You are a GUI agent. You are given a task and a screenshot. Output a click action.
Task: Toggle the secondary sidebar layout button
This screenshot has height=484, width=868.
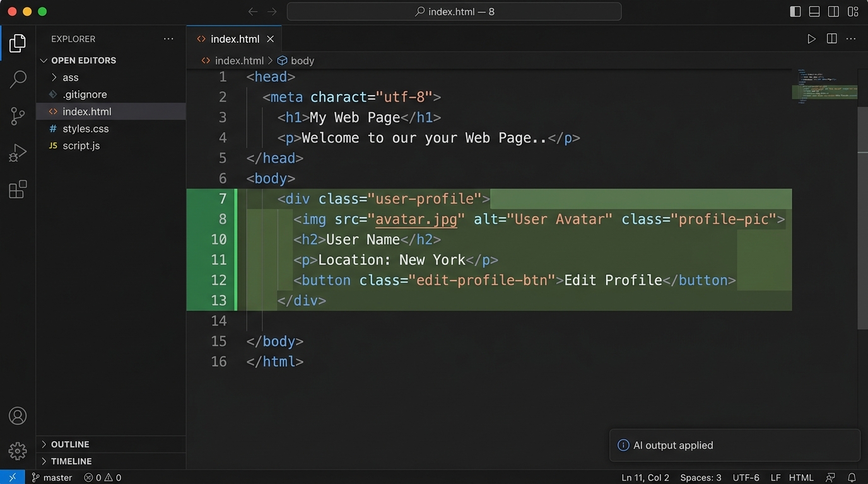click(x=833, y=11)
